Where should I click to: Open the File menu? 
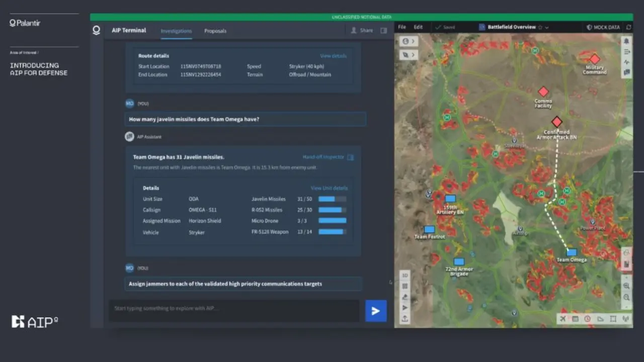click(402, 27)
